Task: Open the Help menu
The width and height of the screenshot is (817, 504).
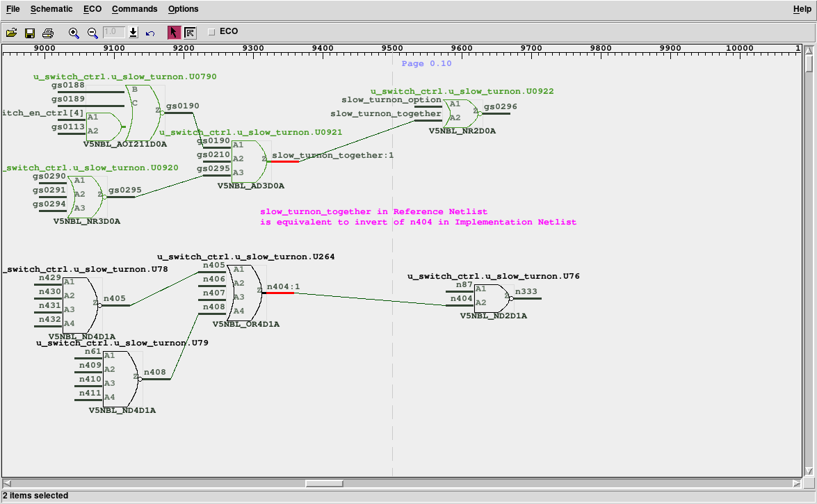Action: (x=802, y=9)
